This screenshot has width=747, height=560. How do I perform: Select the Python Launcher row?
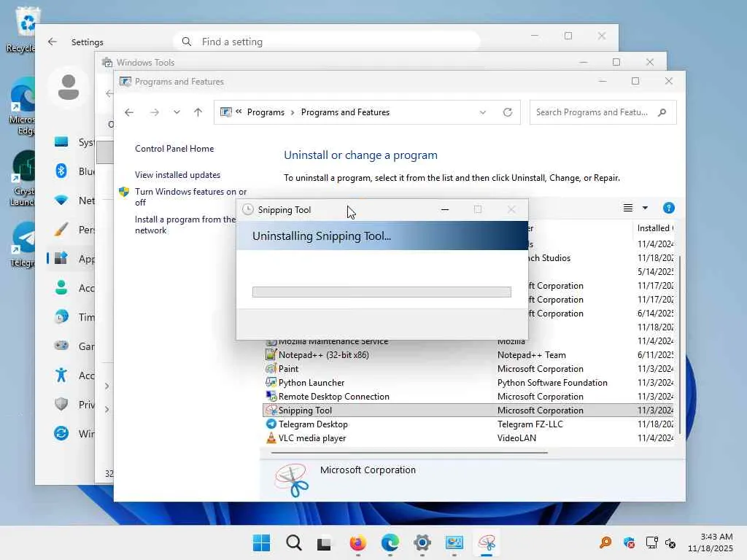click(x=468, y=382)
